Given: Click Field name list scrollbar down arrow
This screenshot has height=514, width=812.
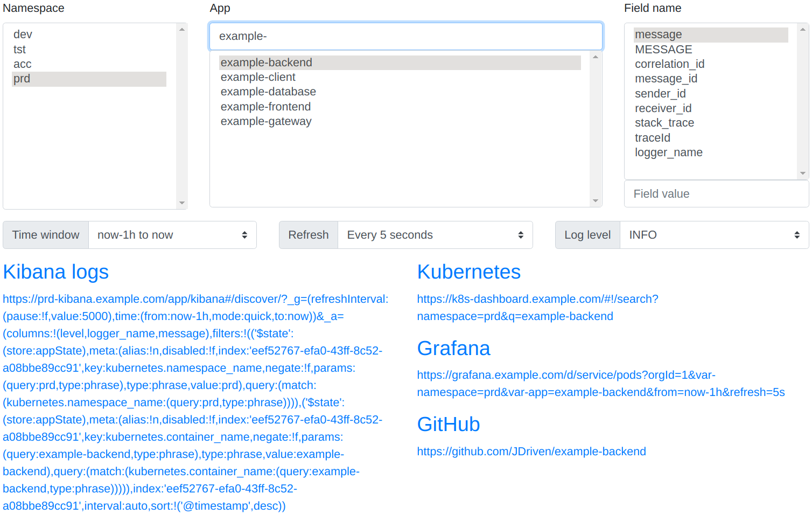Looking at the screenshot, I should [x=803, y=173].
